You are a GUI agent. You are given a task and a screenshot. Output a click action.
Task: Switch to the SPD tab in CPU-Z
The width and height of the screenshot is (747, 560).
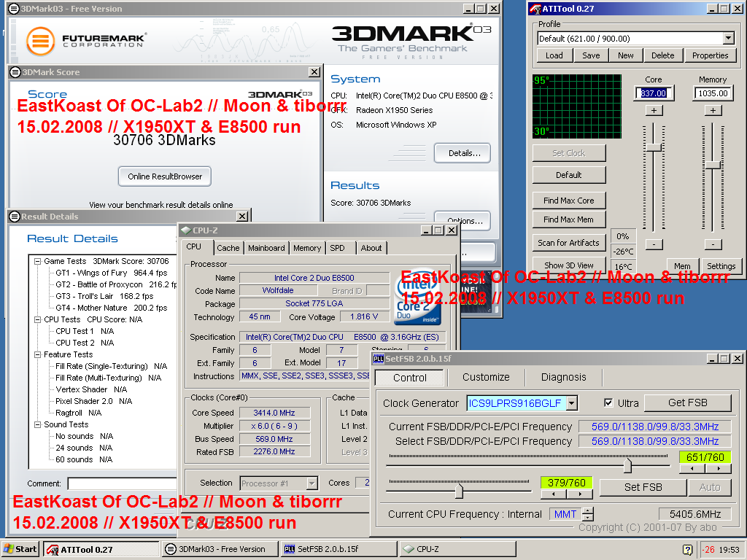337,248
